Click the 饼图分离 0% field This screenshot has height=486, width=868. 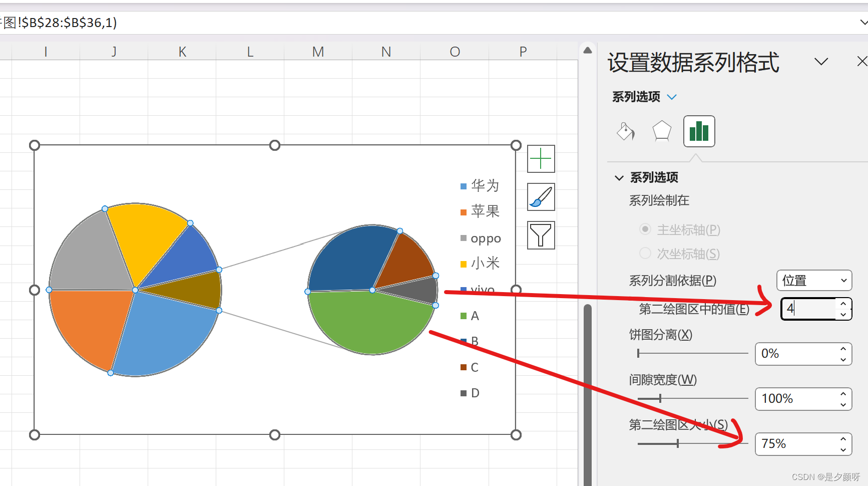coord(796,354)
